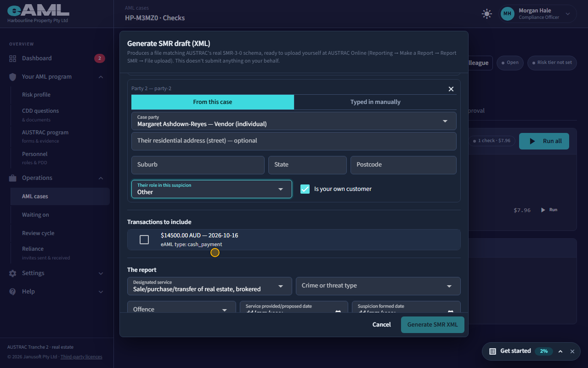Click the Get started checklist icon
This screenshot has width=588, height=368.
pyautogui.click(x=492, y=351)
